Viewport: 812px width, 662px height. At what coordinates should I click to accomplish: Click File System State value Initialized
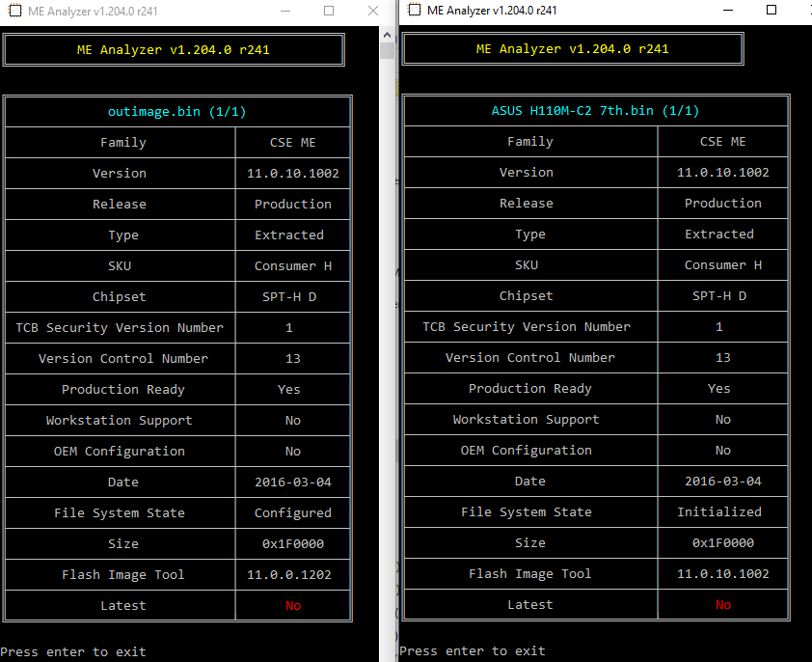tap(719, 511)
